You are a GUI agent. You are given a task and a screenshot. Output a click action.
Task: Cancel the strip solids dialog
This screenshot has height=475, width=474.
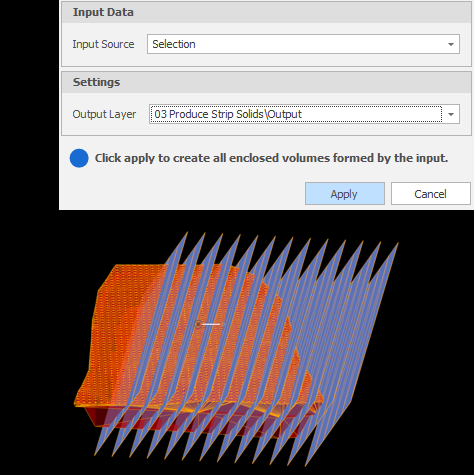coord(430,194)
